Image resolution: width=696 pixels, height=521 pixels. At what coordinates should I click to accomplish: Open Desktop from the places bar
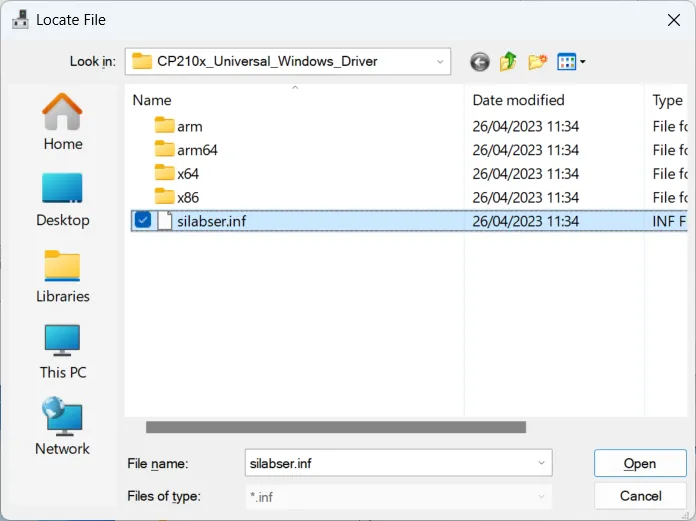click(x=62, y=199)
